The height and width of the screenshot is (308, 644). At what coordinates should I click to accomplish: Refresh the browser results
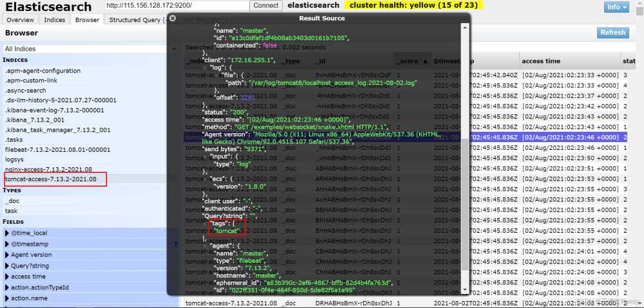(613, 33)
